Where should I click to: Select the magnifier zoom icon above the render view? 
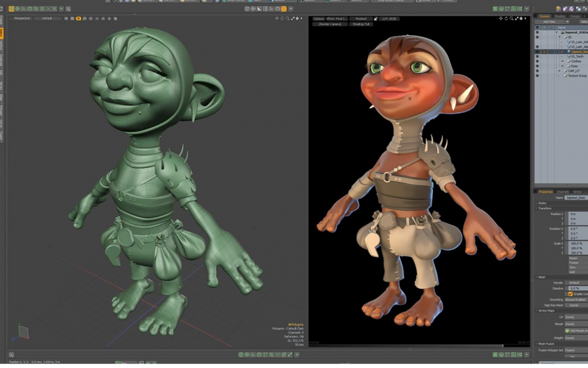pos(512,18)
